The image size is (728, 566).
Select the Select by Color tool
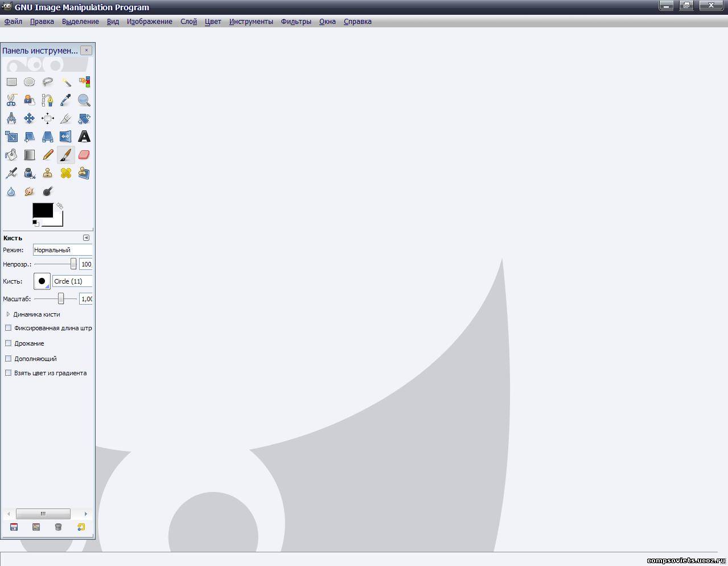click(84, 82)
